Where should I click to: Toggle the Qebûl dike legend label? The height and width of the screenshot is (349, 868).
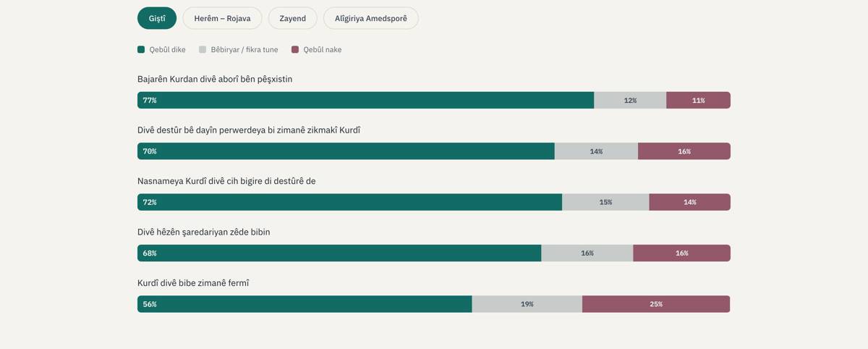tap(167, 50)
